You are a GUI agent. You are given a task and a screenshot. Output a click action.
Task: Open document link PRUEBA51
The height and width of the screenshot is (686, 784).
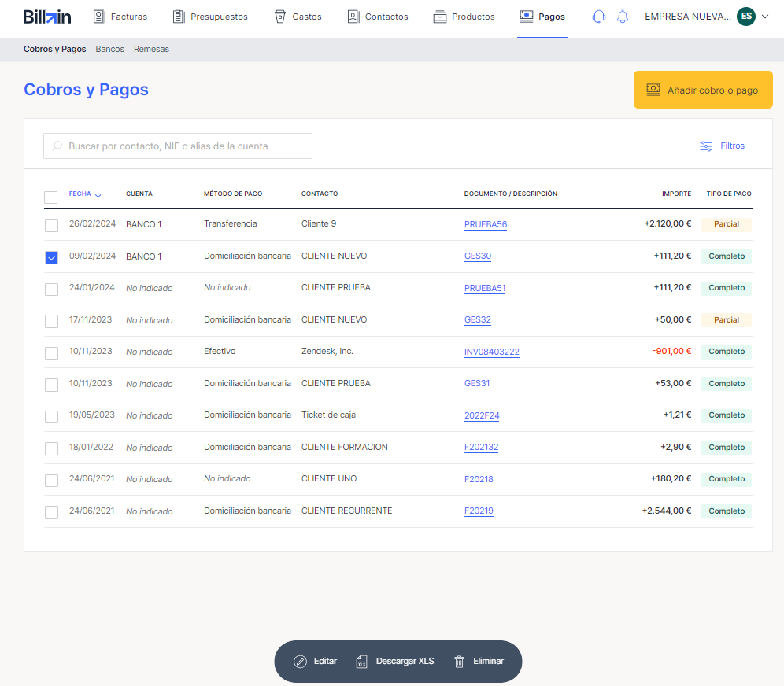click(485, 288)
